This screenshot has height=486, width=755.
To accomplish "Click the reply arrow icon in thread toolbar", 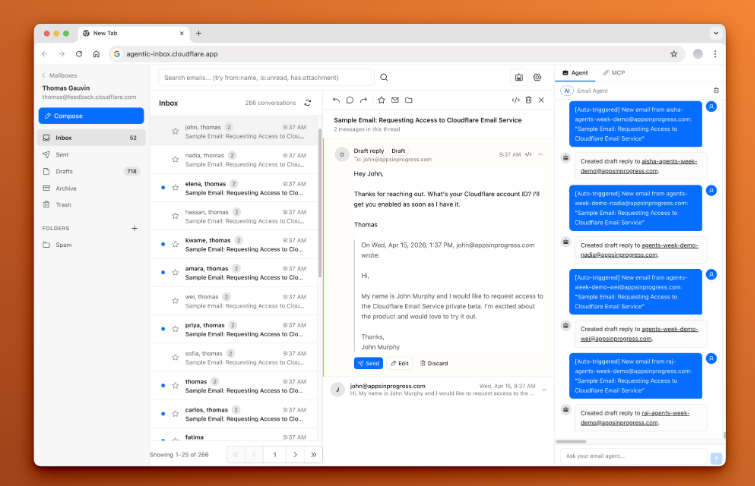I will point(336,100).
